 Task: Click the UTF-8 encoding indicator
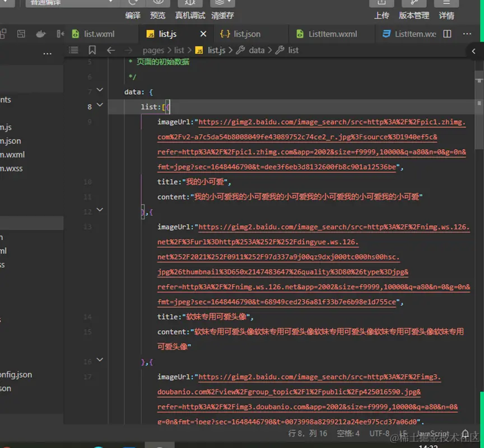[x=379, y=433]
